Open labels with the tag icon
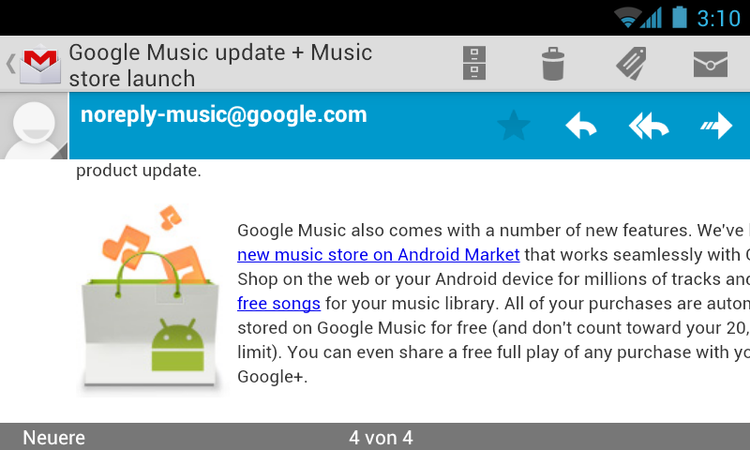The image size is (750, 450). (632, 63)
